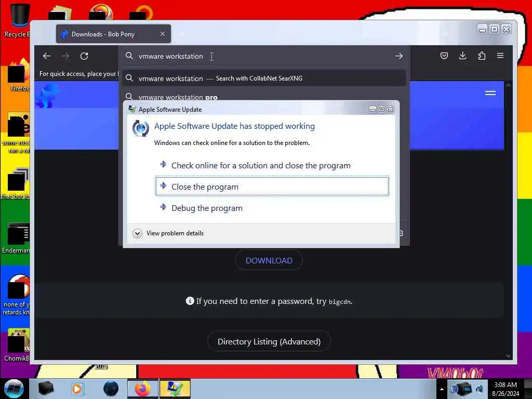Click the address bar go arrow
The height and width of the screenshot is (399, 532).
click(398, 56)
